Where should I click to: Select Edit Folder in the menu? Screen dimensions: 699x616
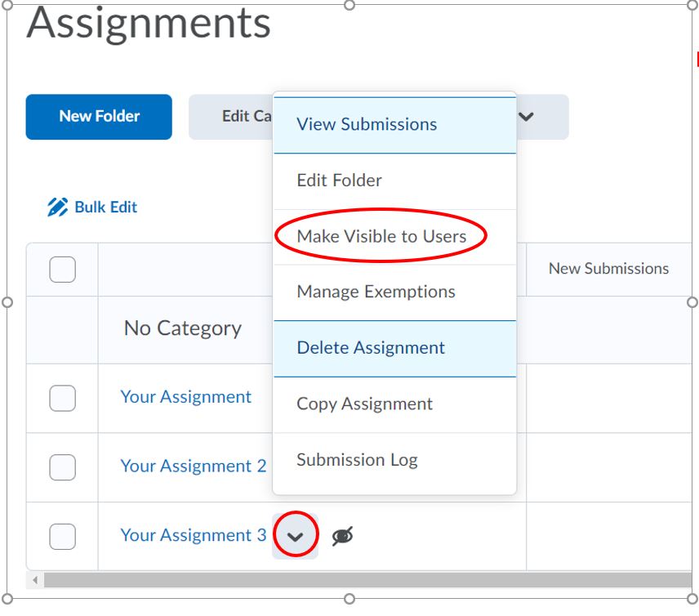click(x=339, y=181)
